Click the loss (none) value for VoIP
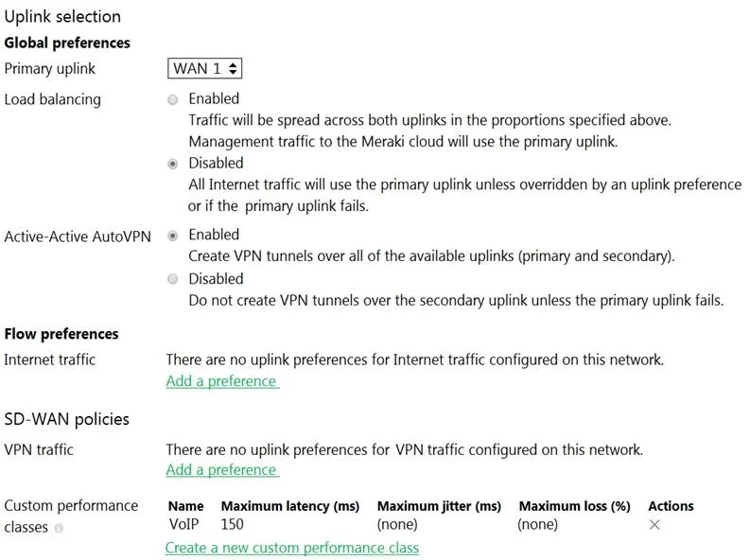Screen dimensions: 750x560 point(537,525)
